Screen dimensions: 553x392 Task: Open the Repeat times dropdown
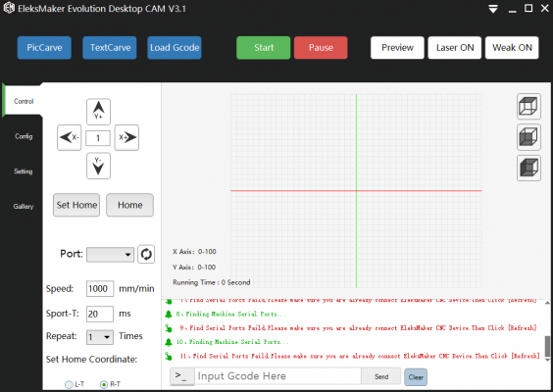click(x=100, y=337)
